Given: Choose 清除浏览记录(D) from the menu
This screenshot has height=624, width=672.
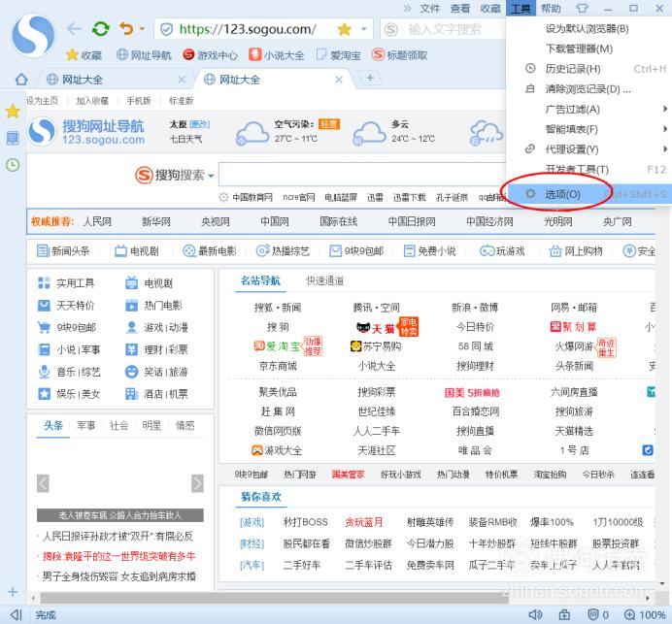Looking at the screenshot, I should 588,89.
